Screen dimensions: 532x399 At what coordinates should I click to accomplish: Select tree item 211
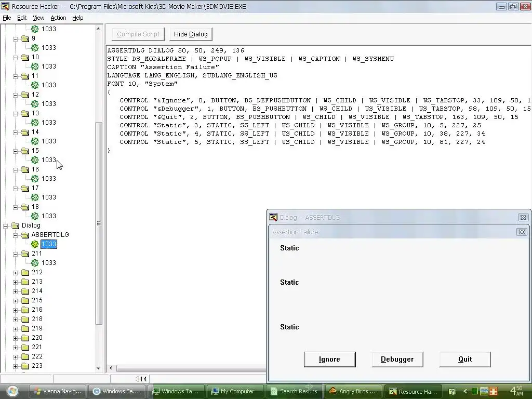coord(37,254)
